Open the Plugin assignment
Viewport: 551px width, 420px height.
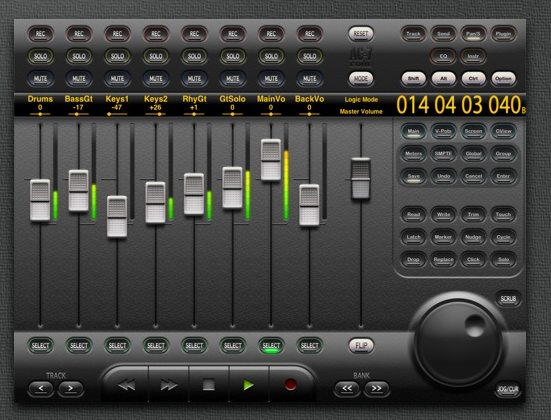[x=503, y=34]
